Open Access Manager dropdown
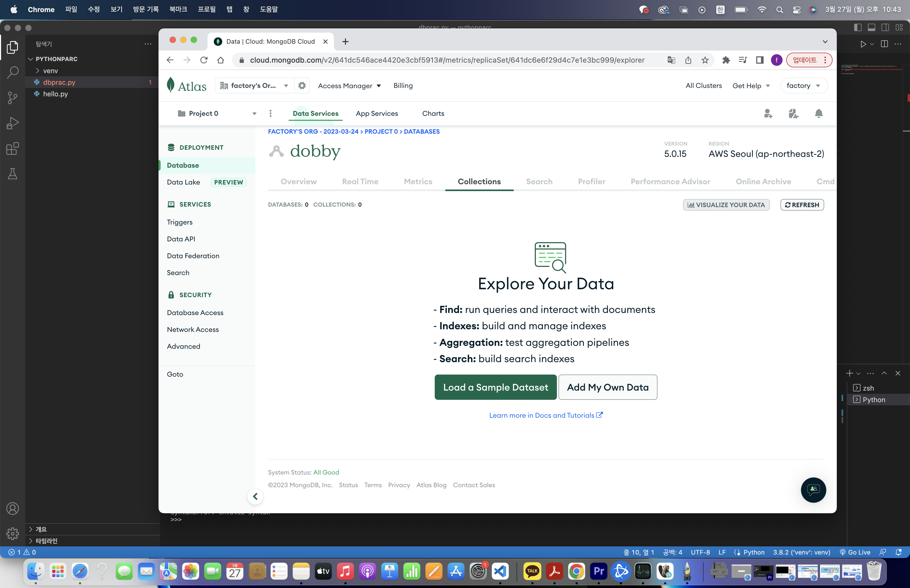Screen dimensions: 910x588 349,86
